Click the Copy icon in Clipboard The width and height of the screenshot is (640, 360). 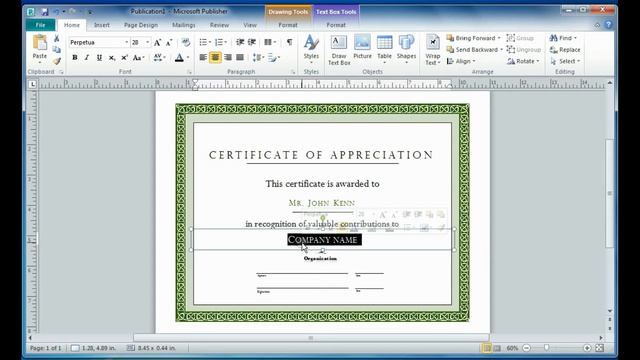tap(57, 50)
